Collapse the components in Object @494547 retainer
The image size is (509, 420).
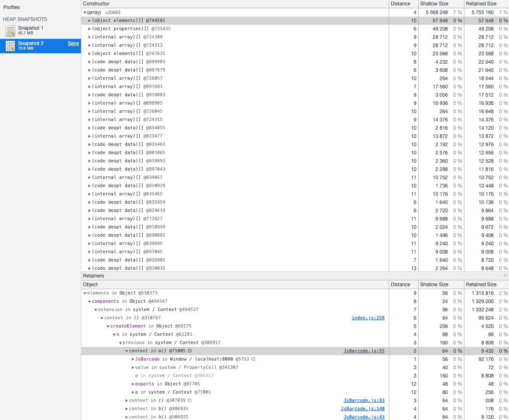pos(89,301)
